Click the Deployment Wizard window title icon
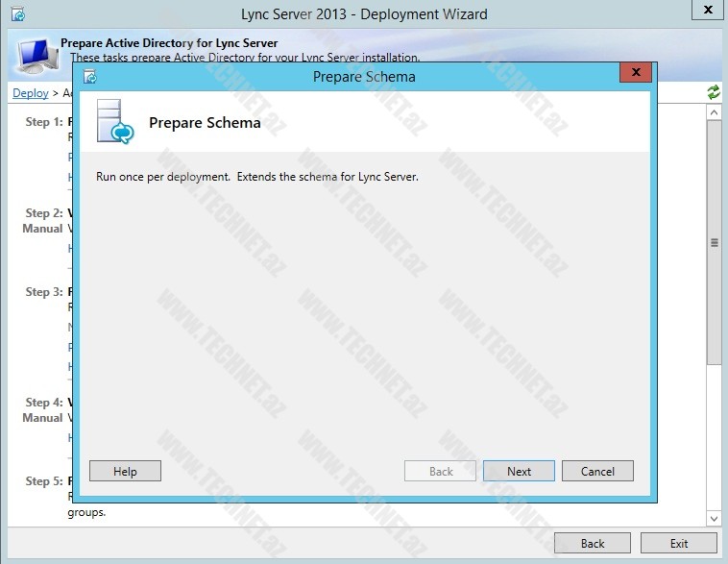728x564 pixels. click(18, 14)
